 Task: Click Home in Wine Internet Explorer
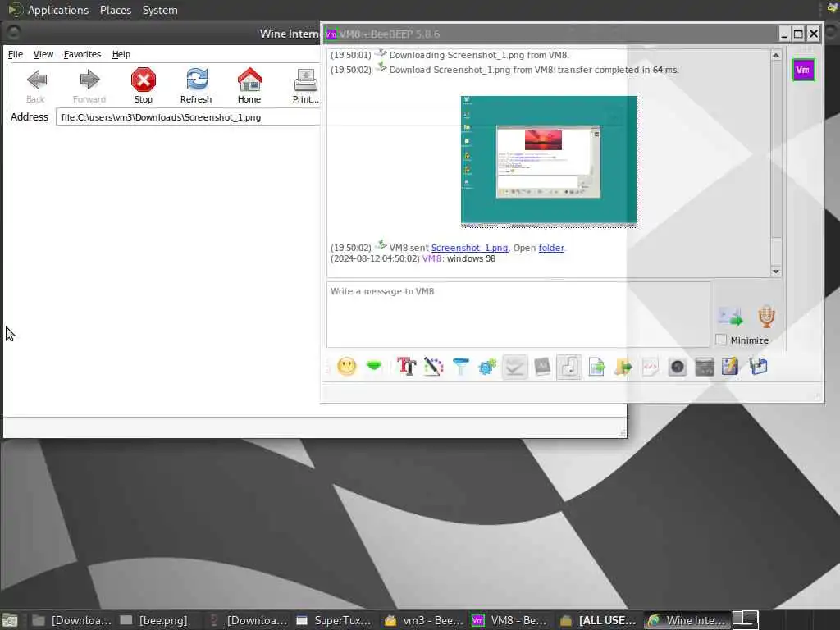(249, 85)
